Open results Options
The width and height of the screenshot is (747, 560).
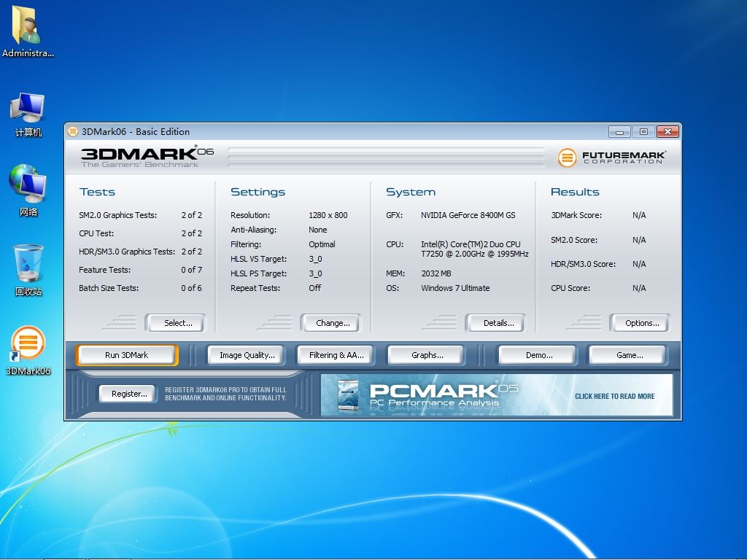point(639,323)
